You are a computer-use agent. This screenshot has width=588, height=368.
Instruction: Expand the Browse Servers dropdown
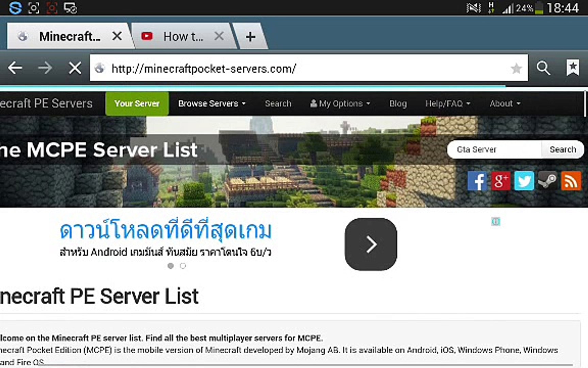click(x=212, y=104)
